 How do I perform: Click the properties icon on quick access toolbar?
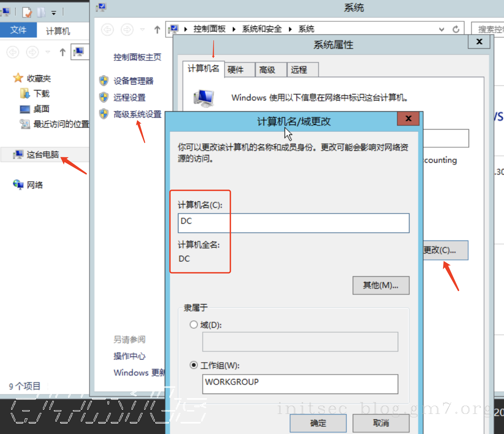click(x=27, y=12)
